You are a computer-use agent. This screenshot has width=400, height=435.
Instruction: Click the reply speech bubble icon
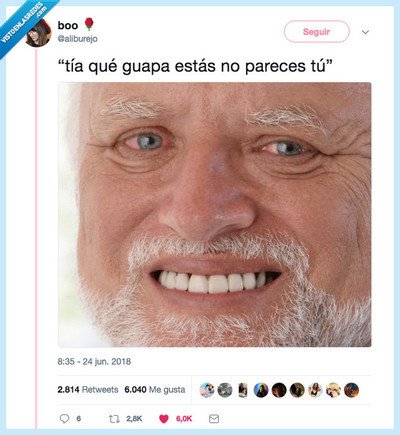pos(64,418)
